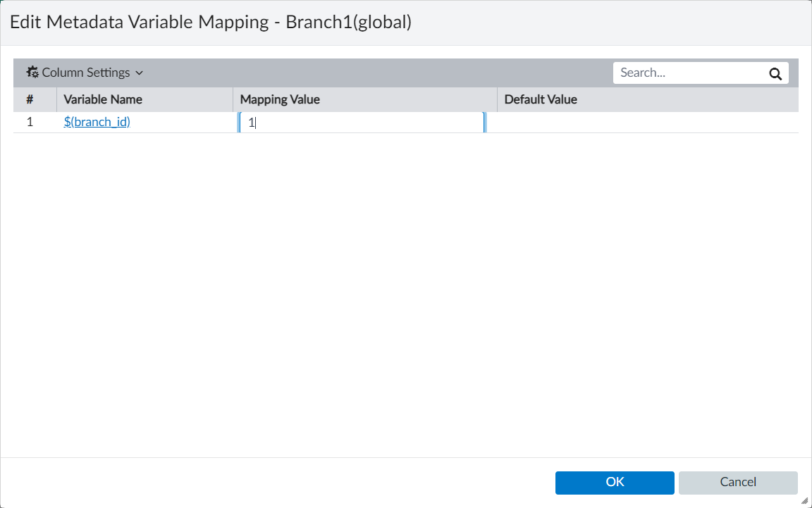Click the Mapping Value input containing 1
The image size is (812, 508).
pos(361,123)
